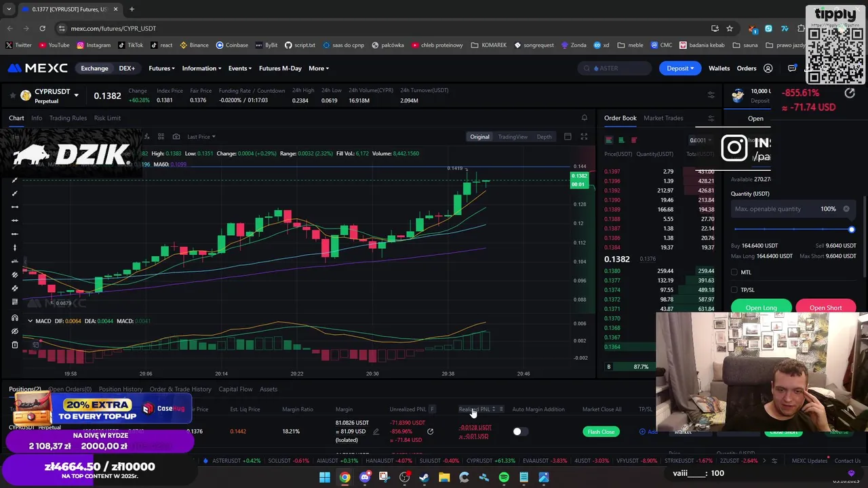Open the Futures dropdown menu
868x488 pixels.
[161, 68]
